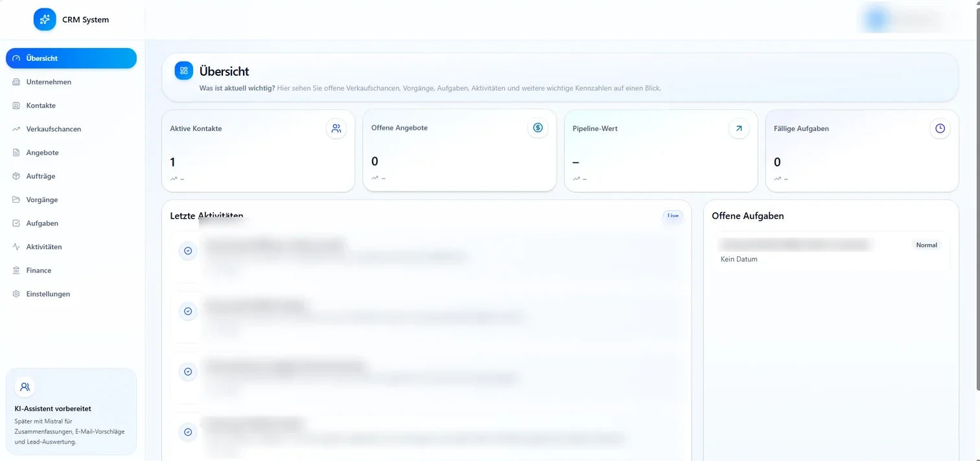The height and width of the screenshot is (461, 980).
Task: Click the Fällige Aufgaben card title
Action: coord(801,128)
